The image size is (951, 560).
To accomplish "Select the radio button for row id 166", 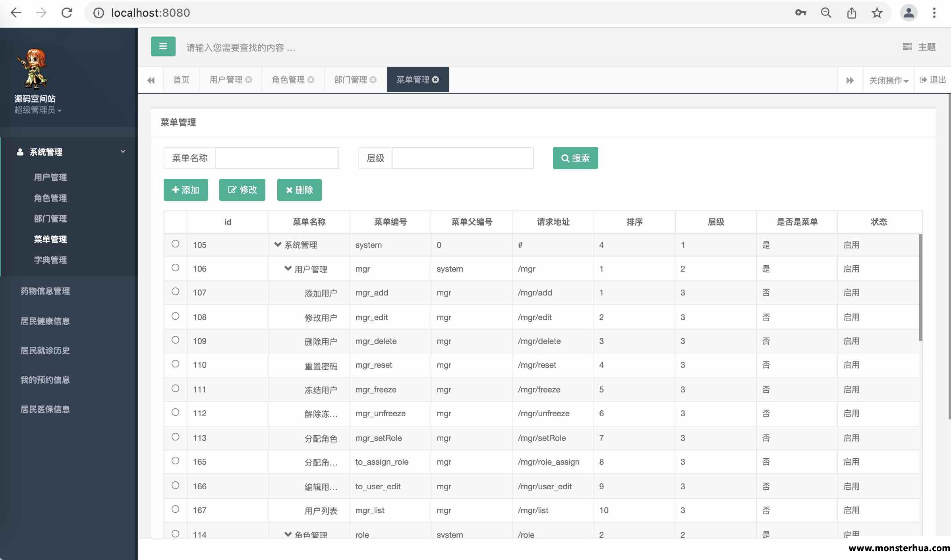I will (x=175, y=485).
